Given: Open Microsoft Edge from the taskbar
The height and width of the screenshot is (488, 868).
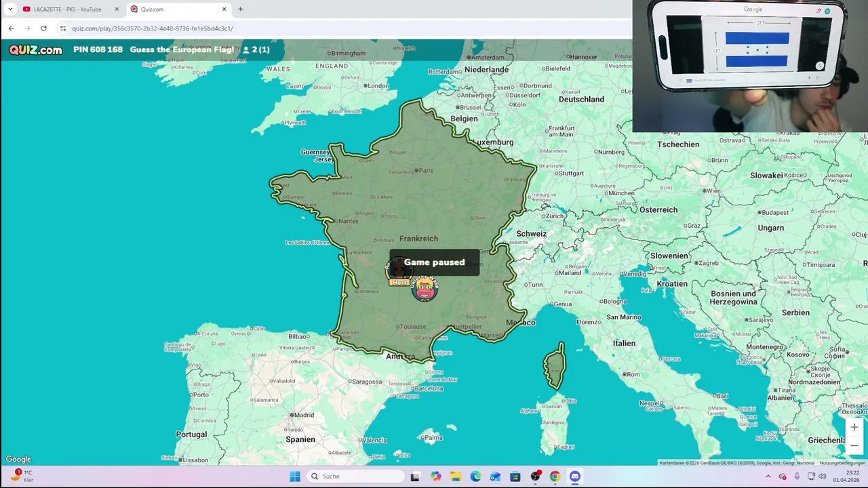Looking at the screenshot, I should tap(475, 476).
